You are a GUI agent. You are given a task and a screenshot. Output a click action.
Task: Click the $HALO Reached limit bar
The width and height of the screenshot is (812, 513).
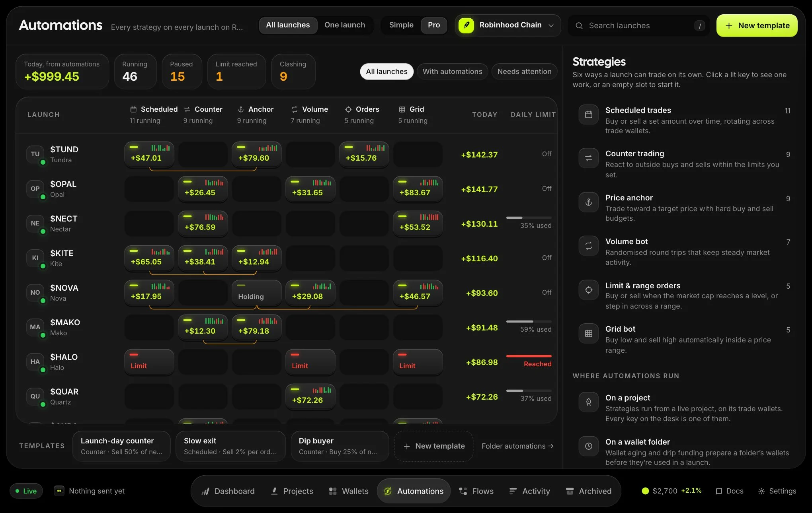pos(529,356)
